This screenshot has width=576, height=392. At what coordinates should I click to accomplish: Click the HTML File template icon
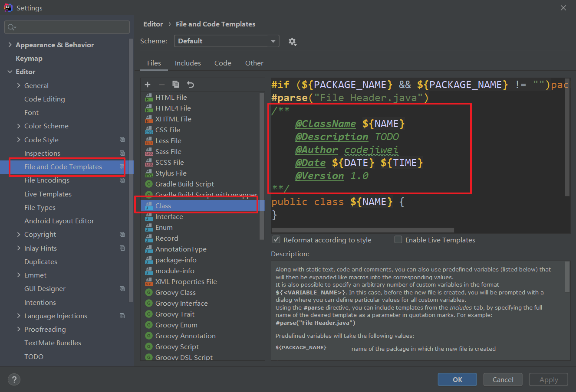pos(149,98)
